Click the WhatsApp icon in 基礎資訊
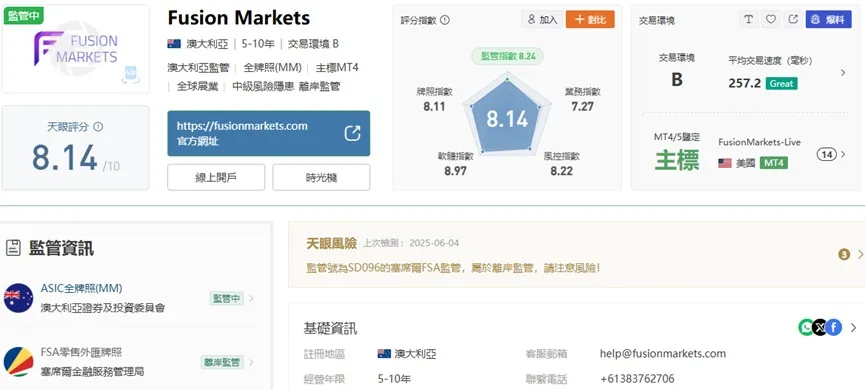This screenshot has height=390, width=865. point(806,328)
